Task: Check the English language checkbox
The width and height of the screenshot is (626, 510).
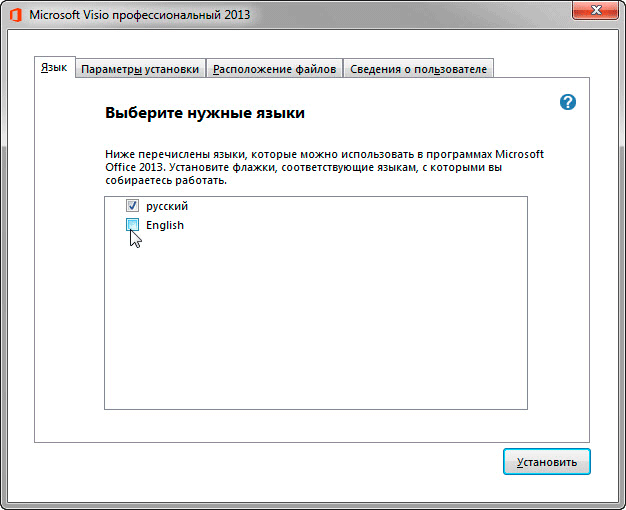Action: (x=133, y=225)
